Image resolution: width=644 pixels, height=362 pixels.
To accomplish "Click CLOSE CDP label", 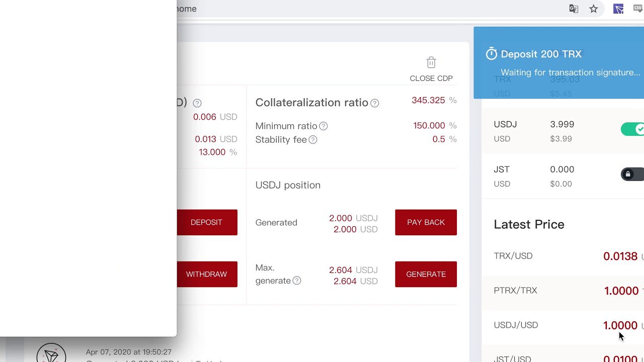I will click(x=431, y=78).
